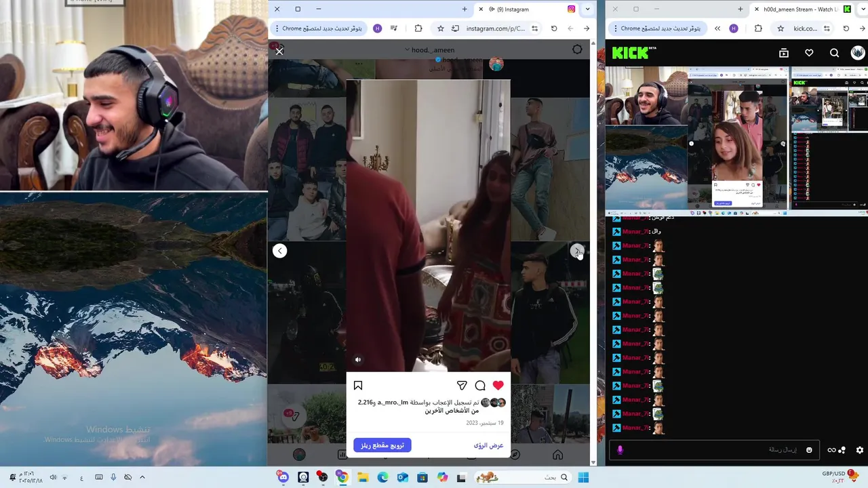Open Kick following heart icon
The width and height of the screenshot is (868, 488).
[x=809, y=53]
